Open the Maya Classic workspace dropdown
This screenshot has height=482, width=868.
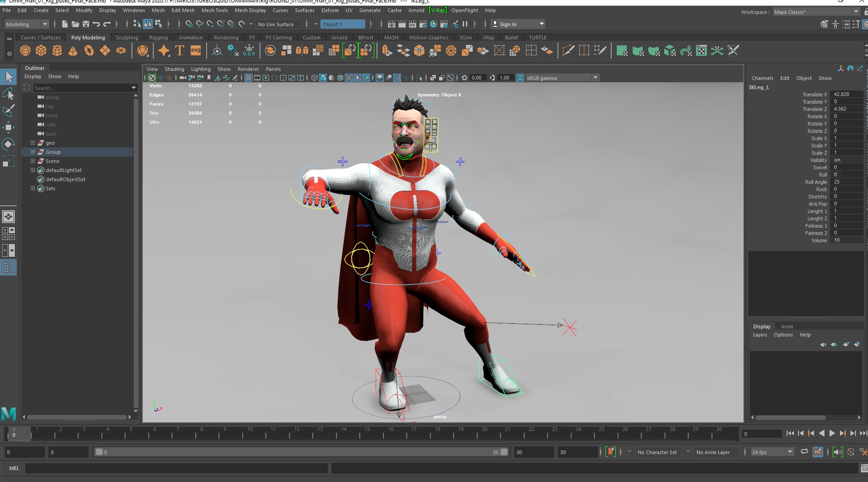816,12
